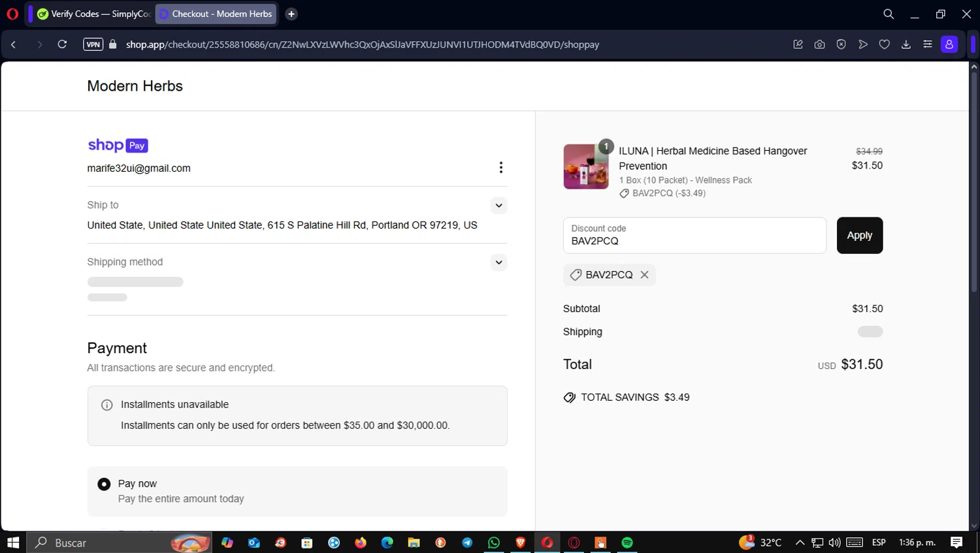The height and width of the screenshot is (553, 980).
Task: Click the ILUNA Herbal Medicine product title
Action: click(713, 159)
